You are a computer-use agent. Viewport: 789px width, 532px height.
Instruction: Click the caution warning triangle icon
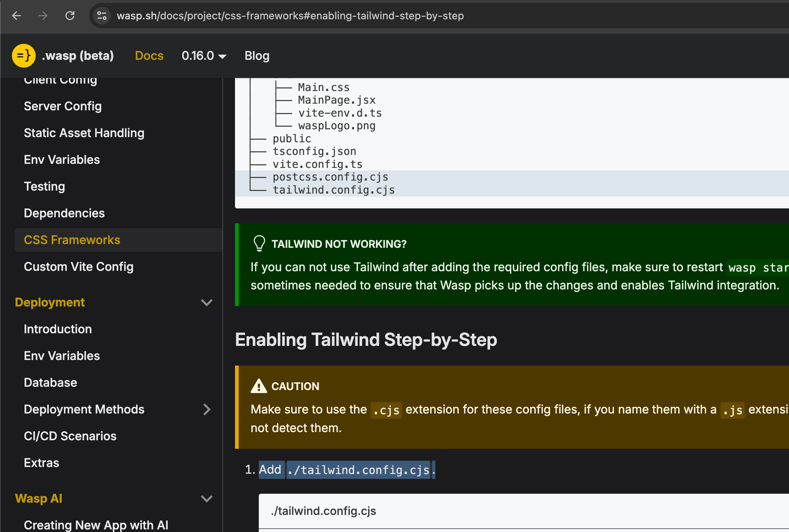tap(259, 386)
